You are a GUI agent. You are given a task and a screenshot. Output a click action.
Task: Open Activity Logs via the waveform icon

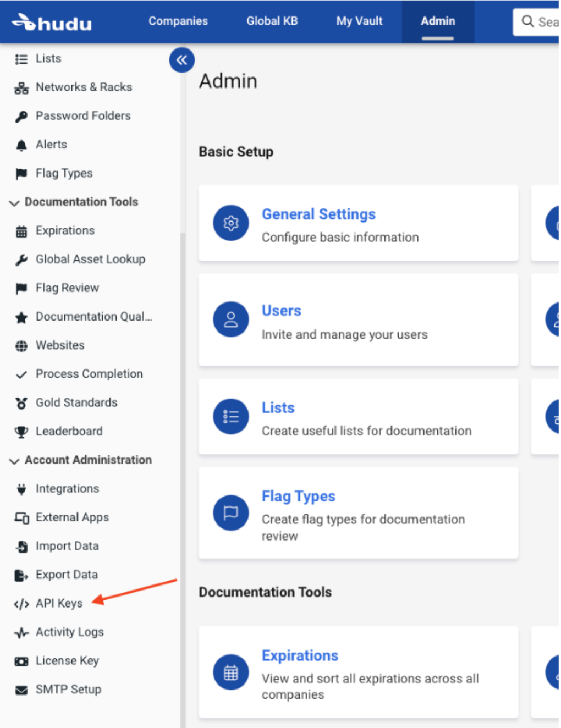point(21,632)
